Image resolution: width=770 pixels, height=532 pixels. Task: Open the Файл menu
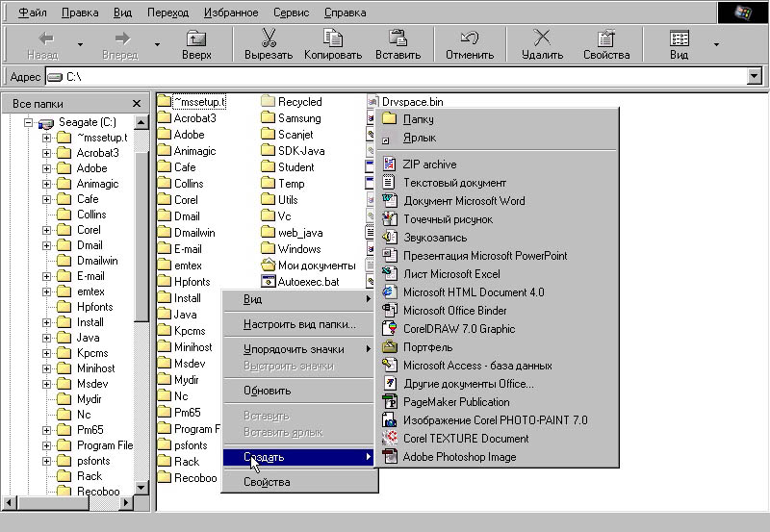point(32,13)
